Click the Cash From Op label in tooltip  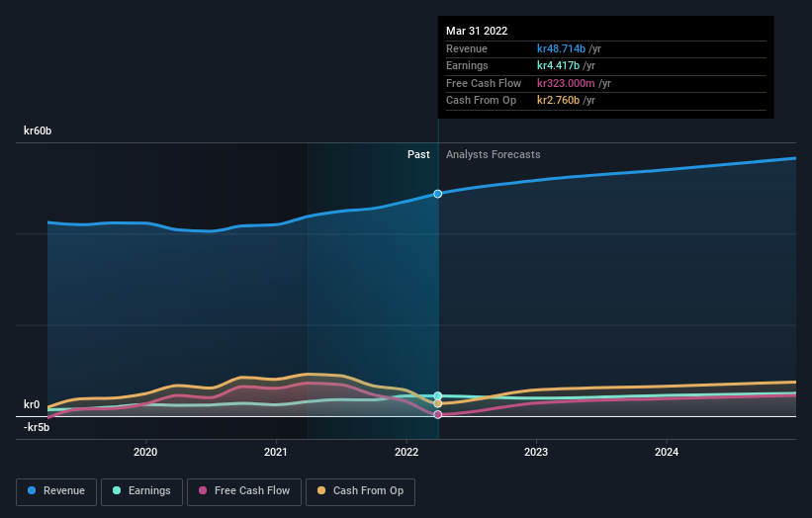481,101
